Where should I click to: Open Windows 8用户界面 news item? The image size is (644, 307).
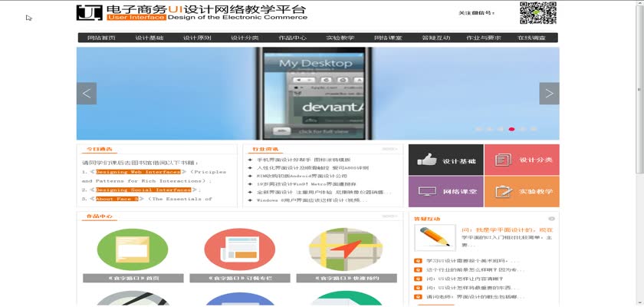tap(312, 200)
